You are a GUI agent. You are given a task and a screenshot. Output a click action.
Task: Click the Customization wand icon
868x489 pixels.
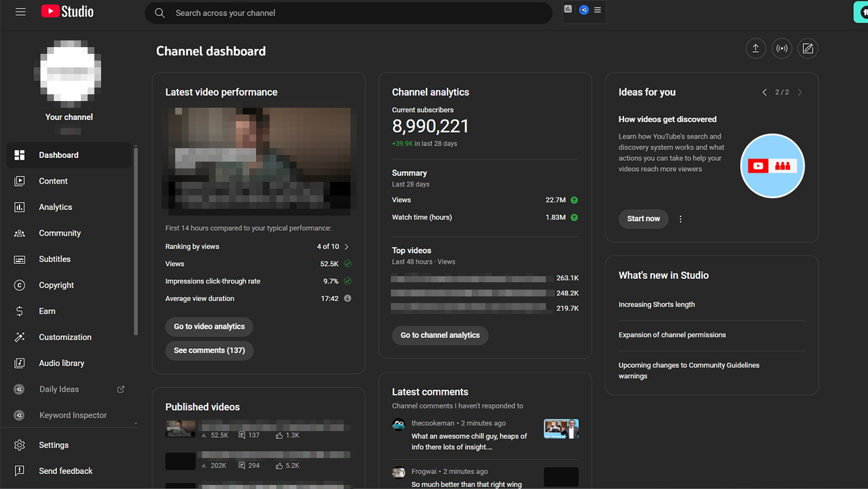pyautogui.click(x=20, y=337)
